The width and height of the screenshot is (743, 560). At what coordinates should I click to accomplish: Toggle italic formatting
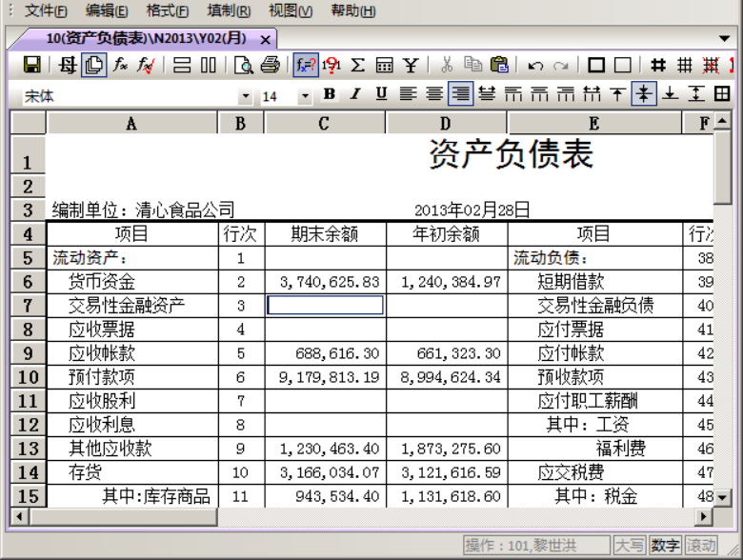(355, 93)
